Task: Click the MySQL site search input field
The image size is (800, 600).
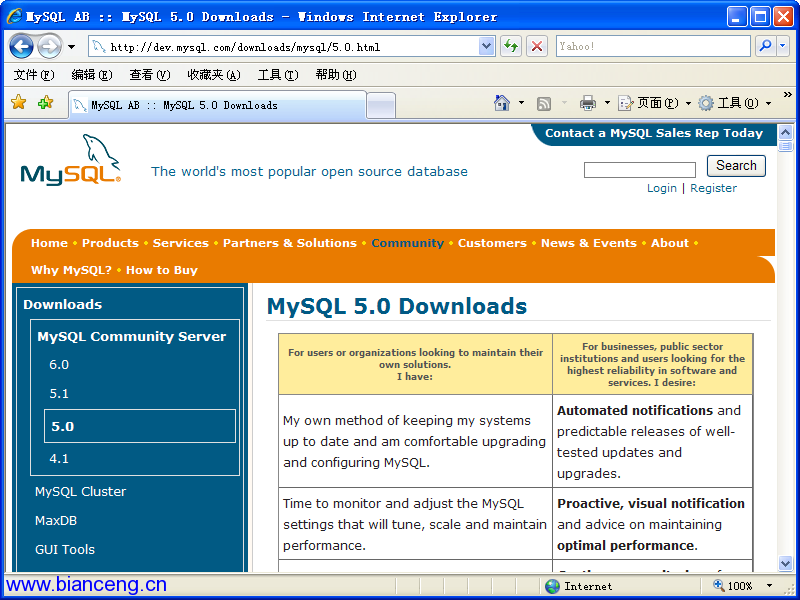Action: coord(640,170)
